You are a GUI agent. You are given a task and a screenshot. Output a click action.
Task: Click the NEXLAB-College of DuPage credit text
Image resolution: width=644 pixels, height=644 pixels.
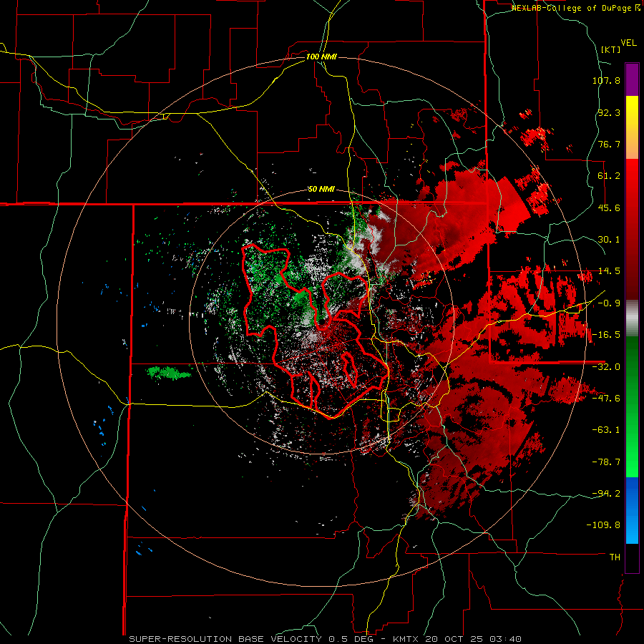(571, 8)
